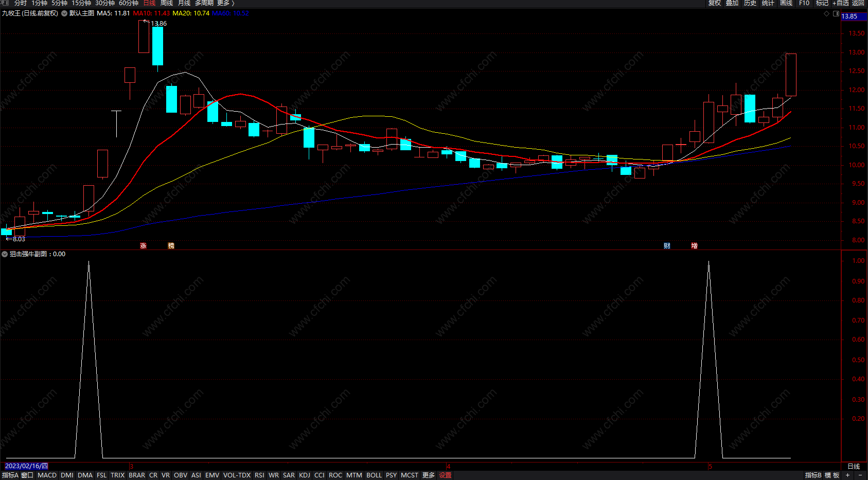Select the ASI indicator

197,475
